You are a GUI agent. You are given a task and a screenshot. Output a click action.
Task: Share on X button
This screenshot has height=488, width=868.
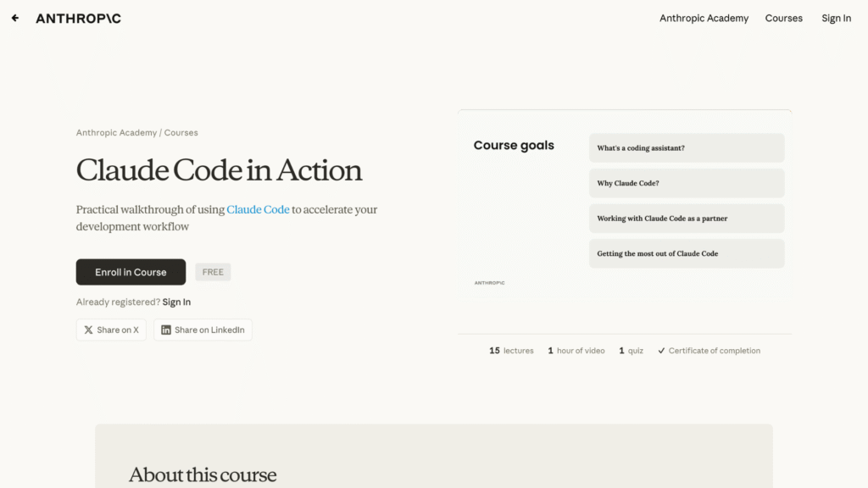click(111, 330)
